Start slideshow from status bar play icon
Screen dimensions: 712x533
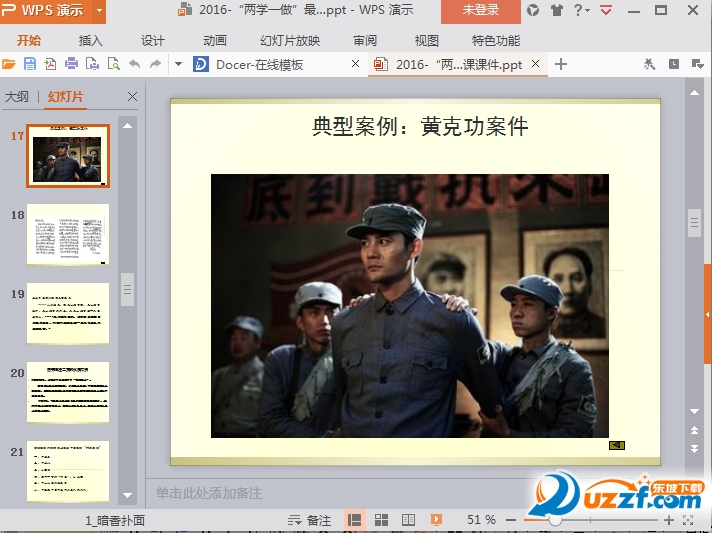436,520
